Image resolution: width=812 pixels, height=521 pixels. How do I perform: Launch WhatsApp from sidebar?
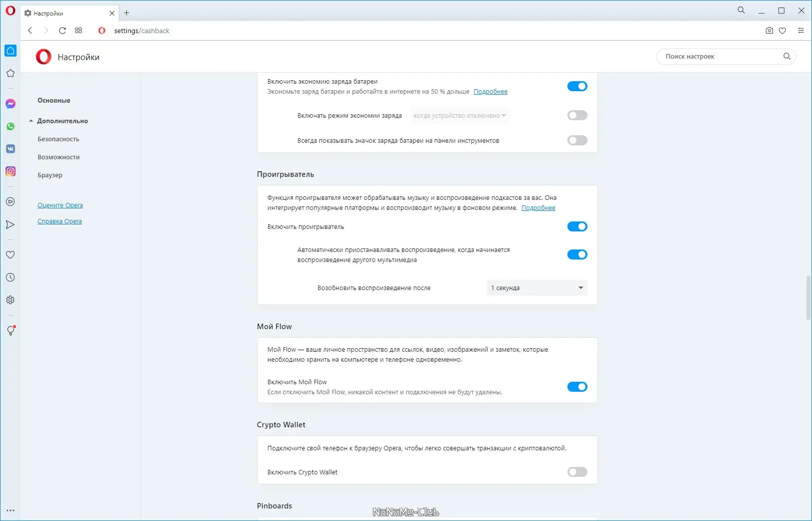pyautogui.click(x=11, y=126)
